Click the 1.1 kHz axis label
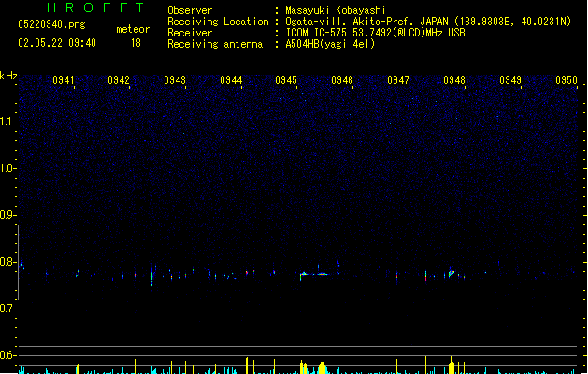Image resolution: width=588 pixels, height=374 pixels. point(7,122)
